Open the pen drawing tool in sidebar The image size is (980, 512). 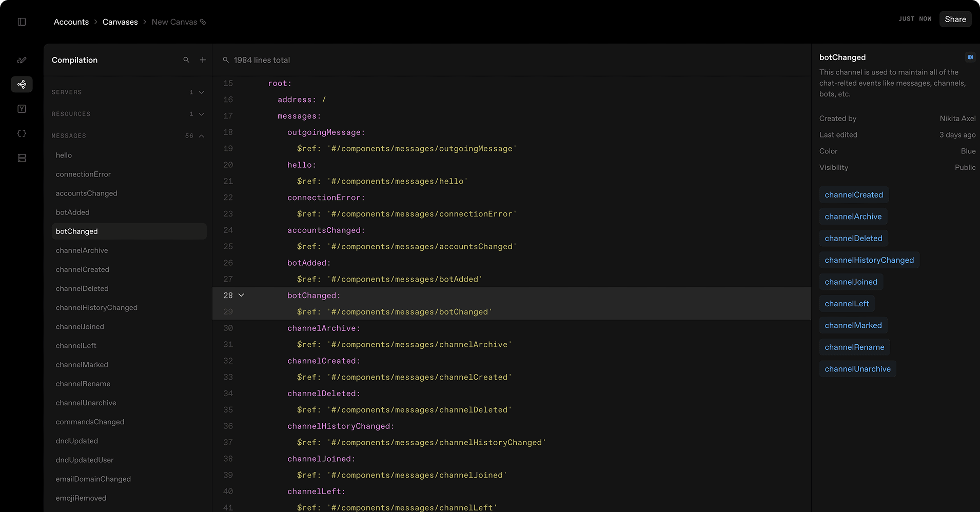(x=22, y=60)
